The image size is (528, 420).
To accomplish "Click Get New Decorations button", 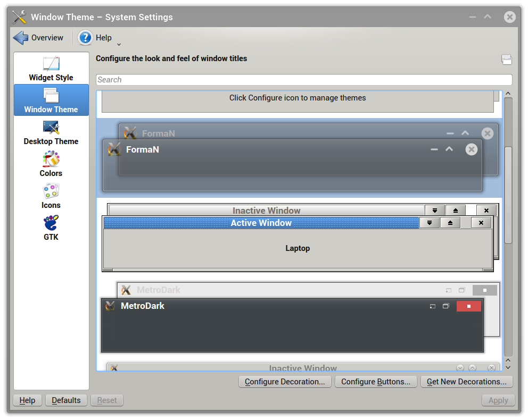I will pyautogui.click(x=466, y=382).
